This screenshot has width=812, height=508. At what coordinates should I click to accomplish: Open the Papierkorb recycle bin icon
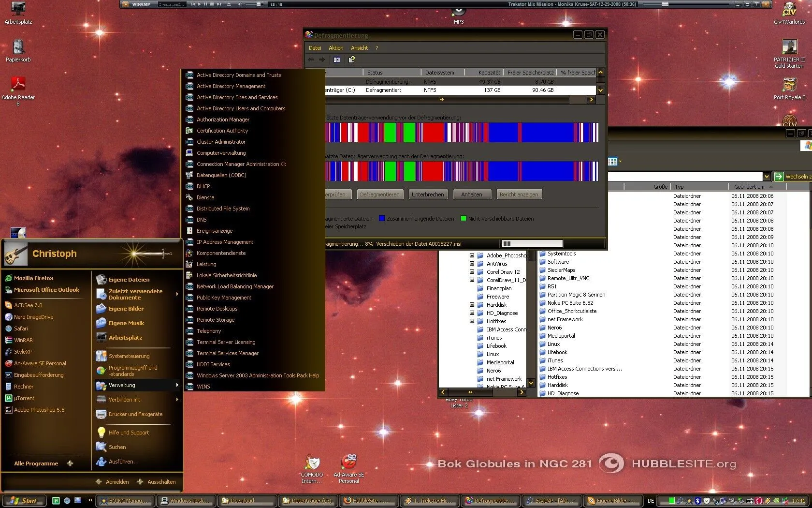(18, 47)
